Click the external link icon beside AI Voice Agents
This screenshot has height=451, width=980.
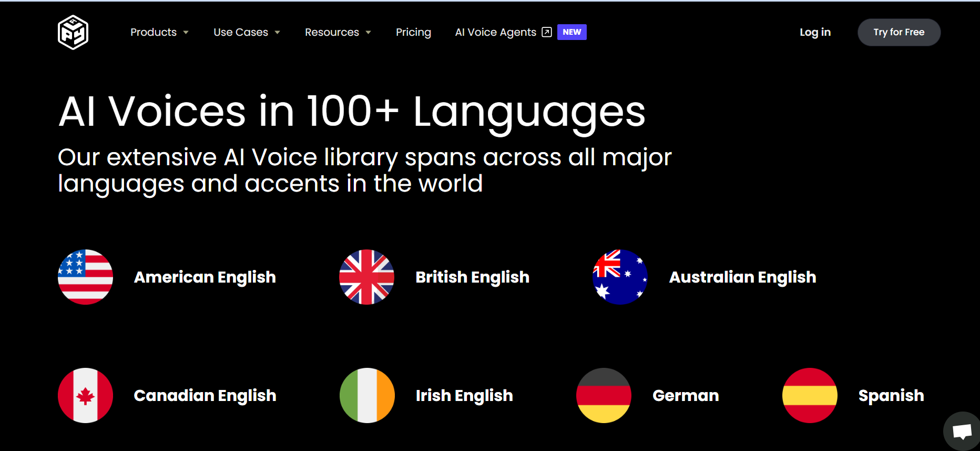tap(547, 32)
